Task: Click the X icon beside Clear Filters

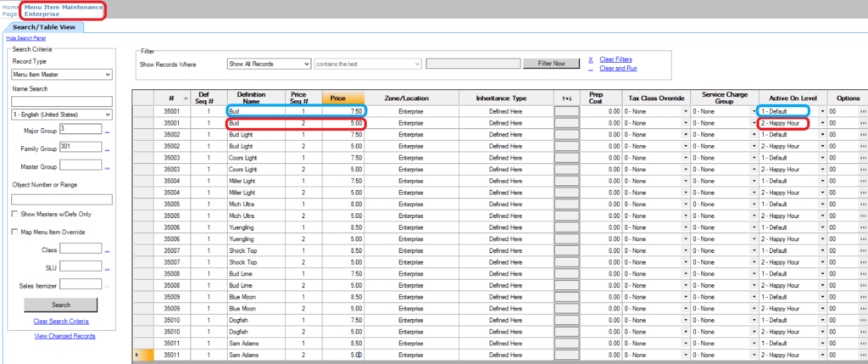Action: [x=591, y=59]
